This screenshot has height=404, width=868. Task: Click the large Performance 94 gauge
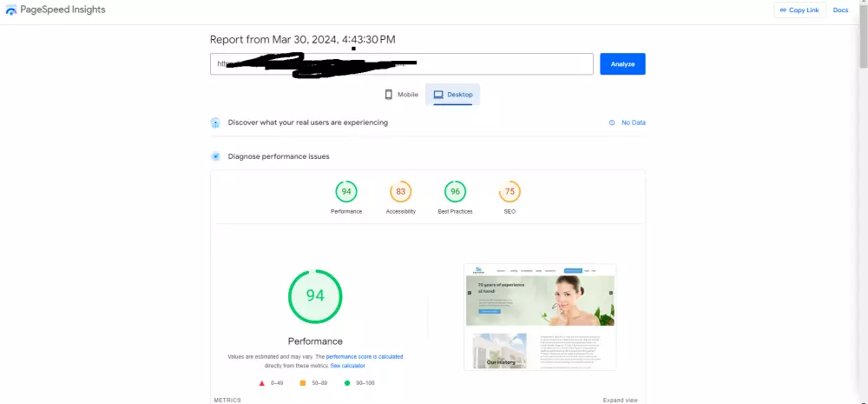(x=315, y=296)
